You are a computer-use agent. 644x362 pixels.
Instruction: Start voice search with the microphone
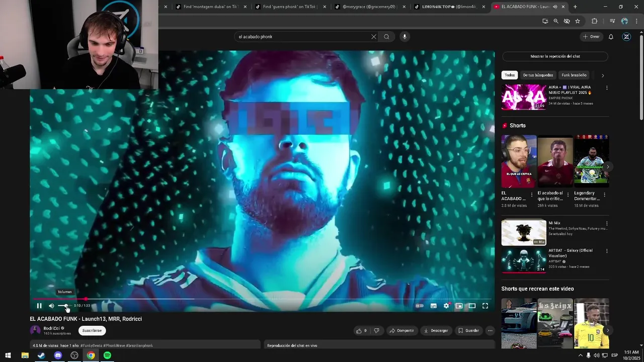click(x=404, y=37)
